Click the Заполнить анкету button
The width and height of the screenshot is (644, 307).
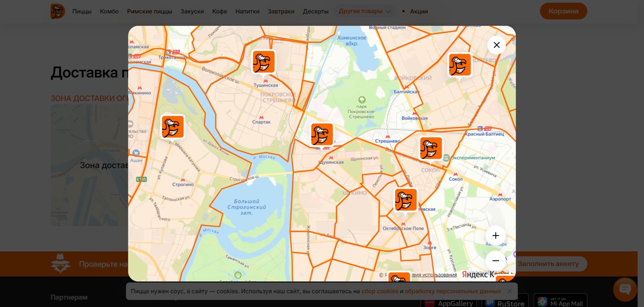coord(549,264)
